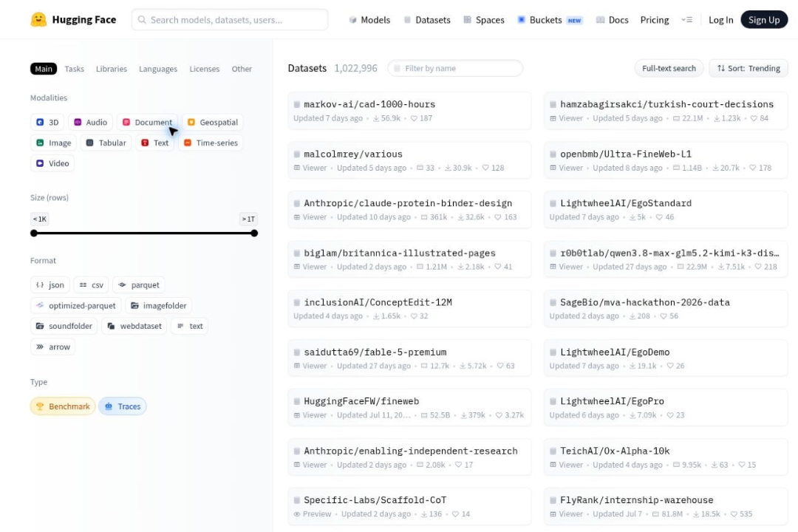Filter by webdataset format
The image size is (798, 532).
134,326
